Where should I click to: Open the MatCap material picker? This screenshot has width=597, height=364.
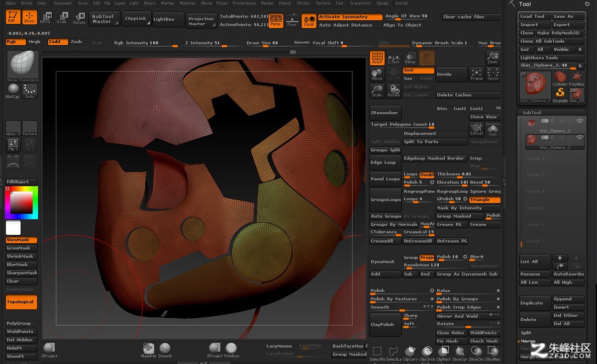tap(13, 91)
